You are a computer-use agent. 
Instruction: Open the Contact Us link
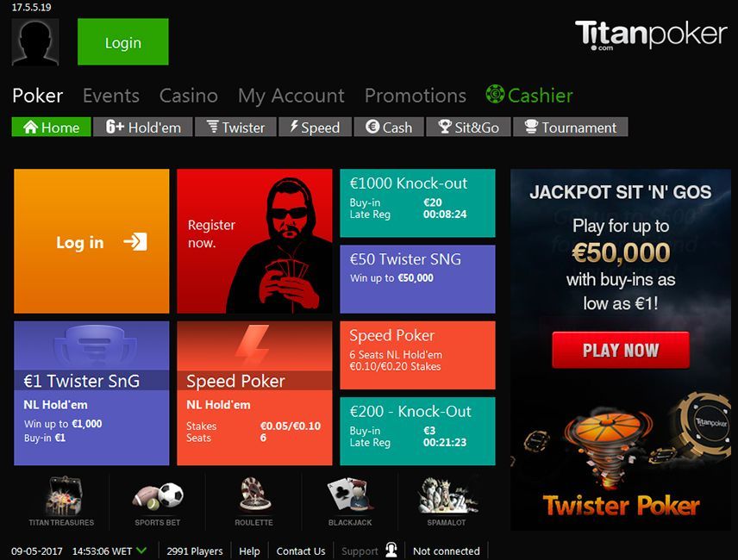click(300, 551)
